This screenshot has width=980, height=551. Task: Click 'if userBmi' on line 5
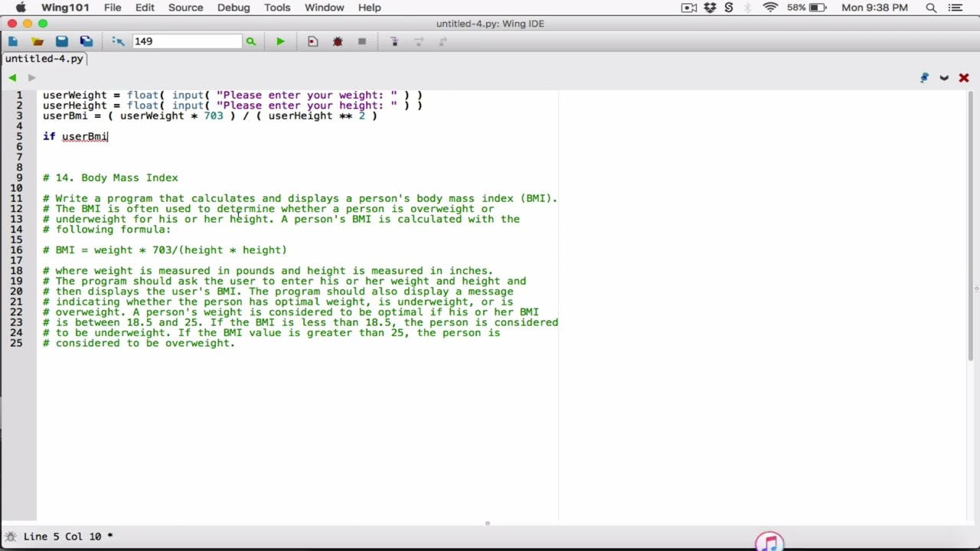point(75,136)
